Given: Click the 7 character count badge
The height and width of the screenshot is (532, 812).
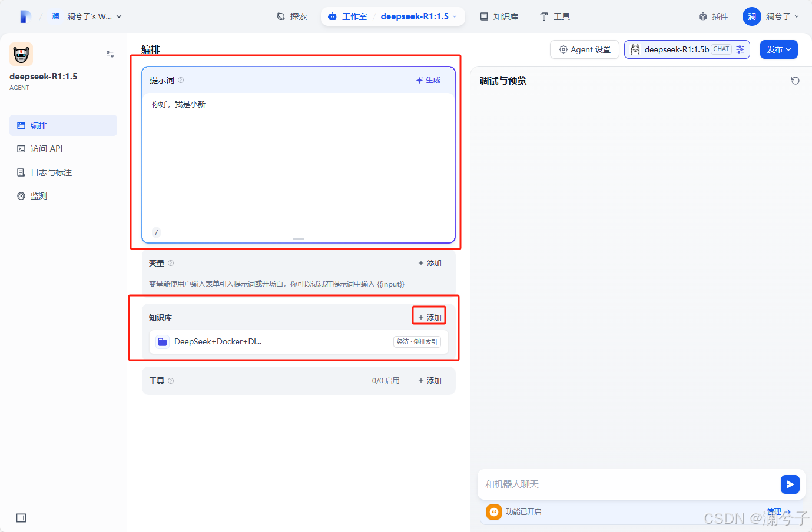Looking at the screenshot, I should [156, 232].
